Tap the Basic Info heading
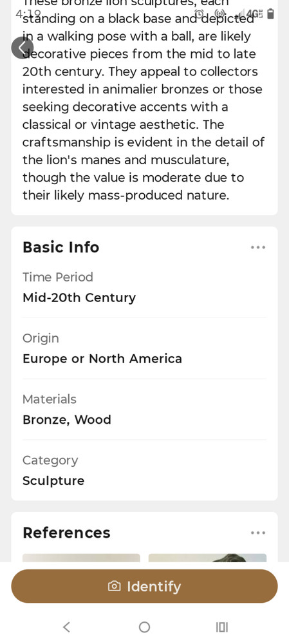Viewport: 289px width, 644px height. (61, 247)
